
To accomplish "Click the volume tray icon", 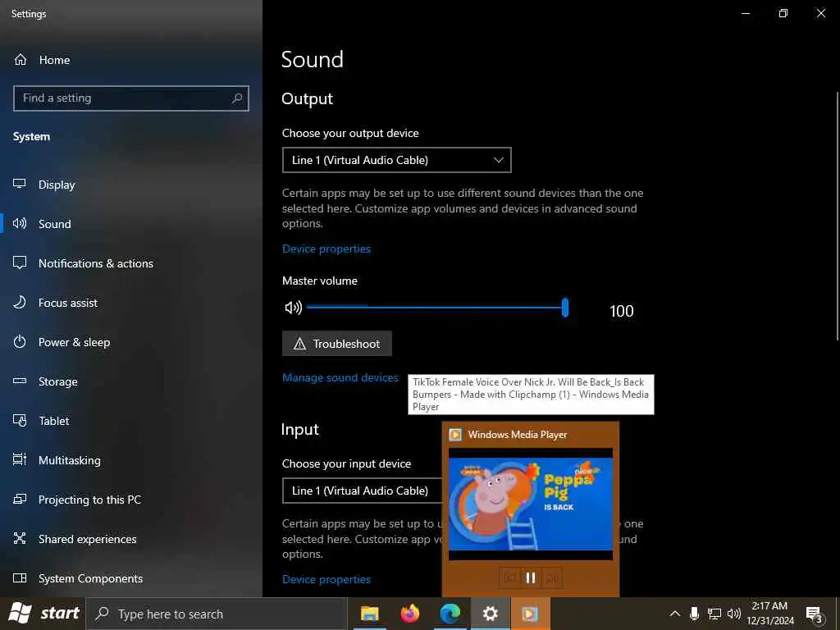I will click(x=734, y=614).
